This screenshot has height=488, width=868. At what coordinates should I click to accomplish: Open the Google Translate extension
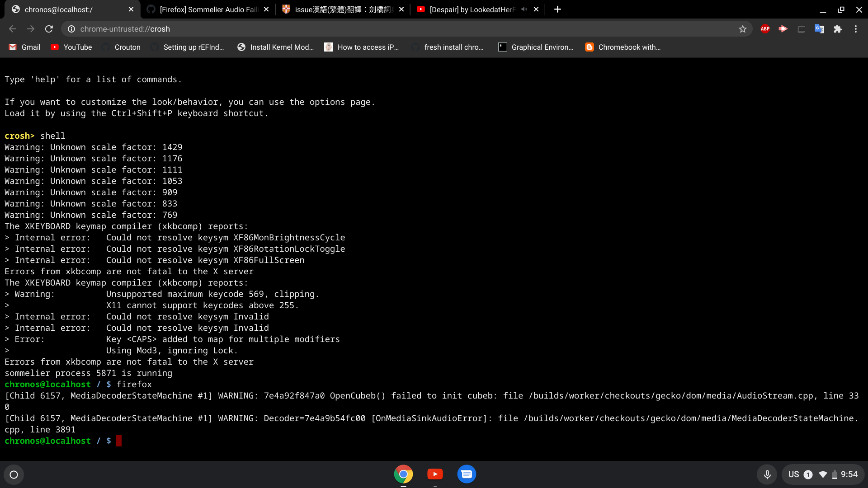819,28
